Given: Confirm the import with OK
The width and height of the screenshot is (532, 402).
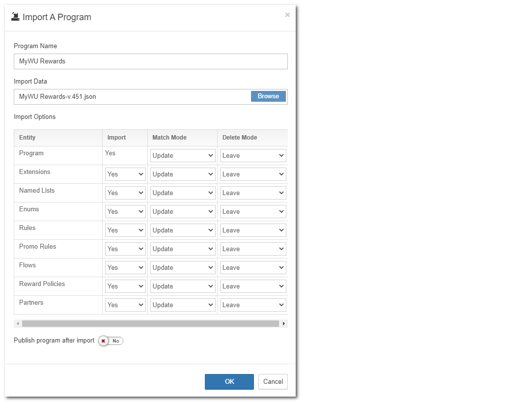Looking at the screenshot, I should pyautogui.click(x=229, y=382).
